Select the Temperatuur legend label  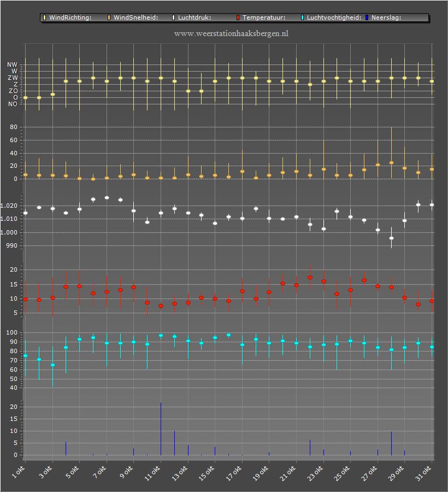click(264, 17)
